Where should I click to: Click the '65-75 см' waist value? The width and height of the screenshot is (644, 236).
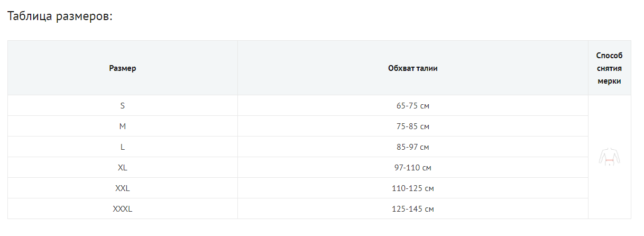(412, 106)
